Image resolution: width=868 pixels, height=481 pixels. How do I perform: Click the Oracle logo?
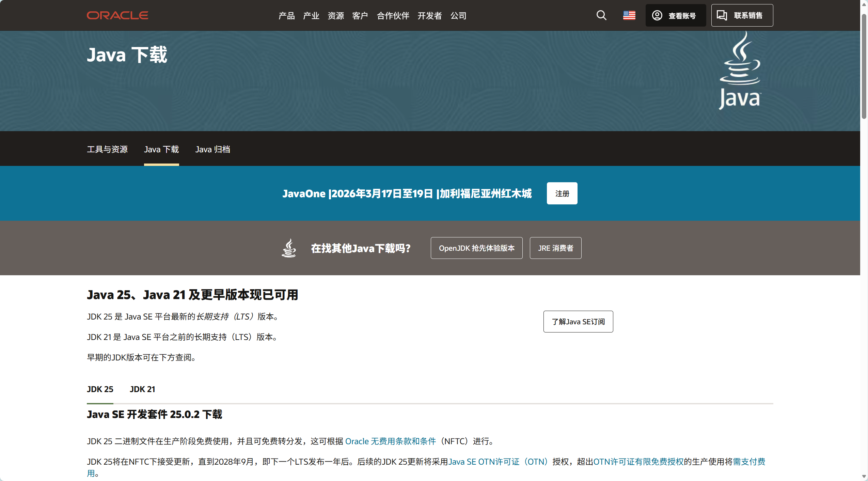click(117, 15)
